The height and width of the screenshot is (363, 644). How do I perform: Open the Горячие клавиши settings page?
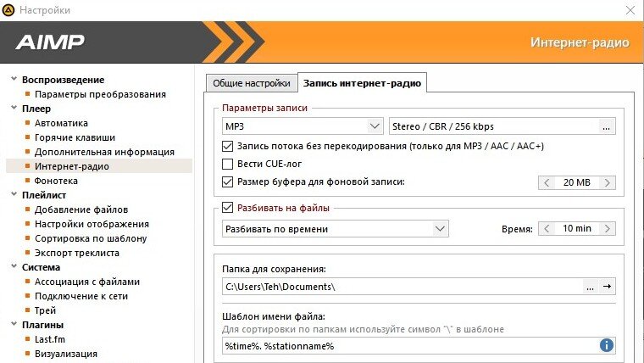(x=75, y=137)
